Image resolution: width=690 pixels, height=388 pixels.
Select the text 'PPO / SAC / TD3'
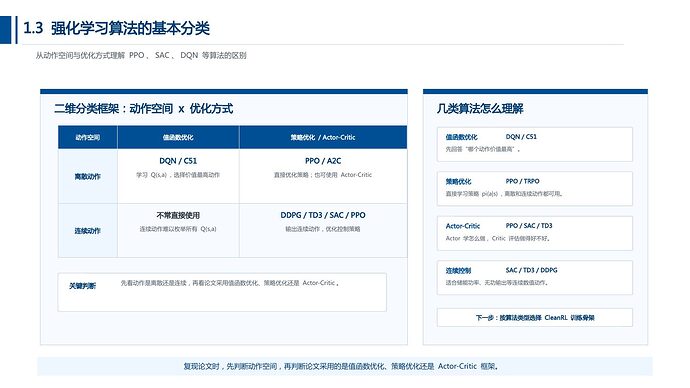[529, 226]
